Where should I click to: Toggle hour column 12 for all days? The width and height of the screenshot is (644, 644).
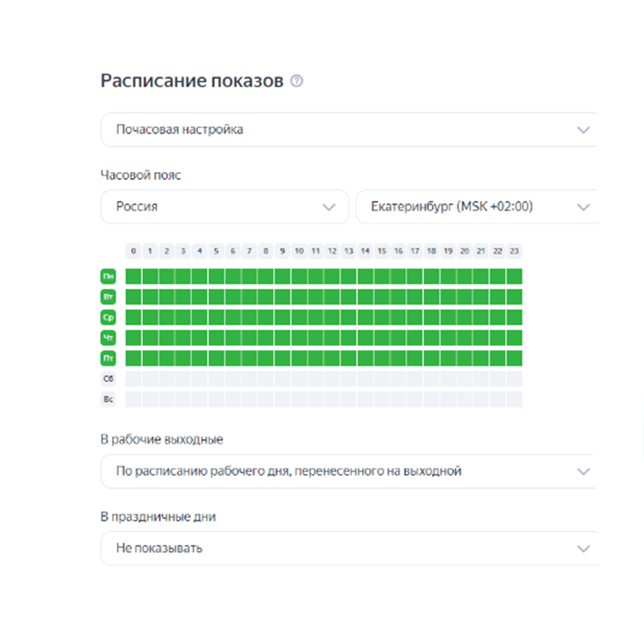coord(332,251)
